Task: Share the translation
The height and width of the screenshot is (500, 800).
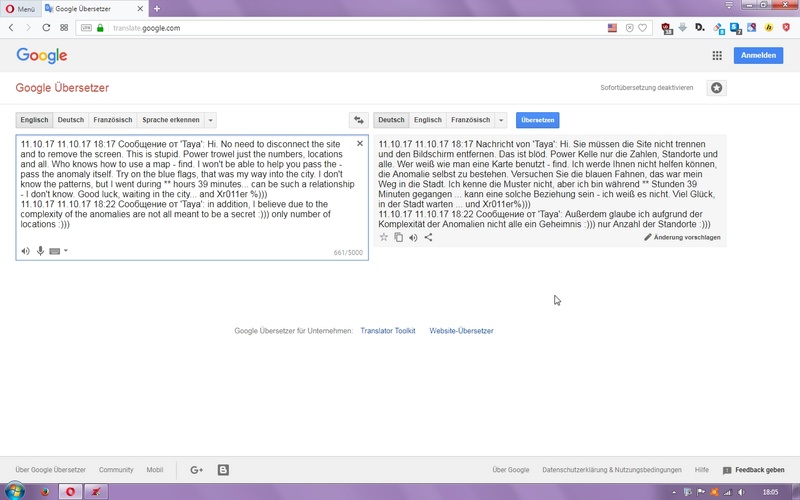Action: coord(428,237)
